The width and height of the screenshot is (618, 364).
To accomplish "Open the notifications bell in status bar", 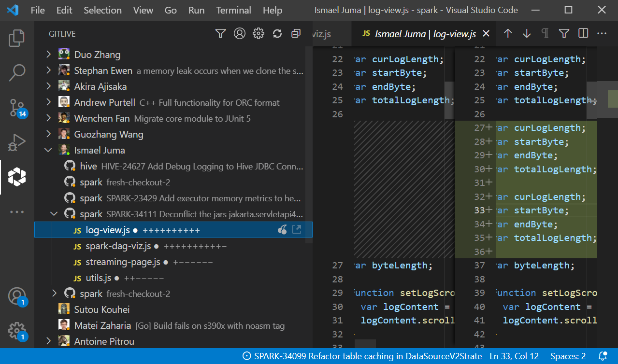I will coord(603,356).
